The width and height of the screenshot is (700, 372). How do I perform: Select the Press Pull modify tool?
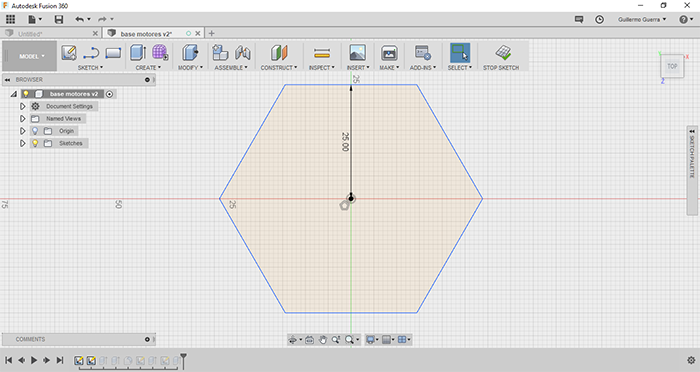(x=190, y=53)
